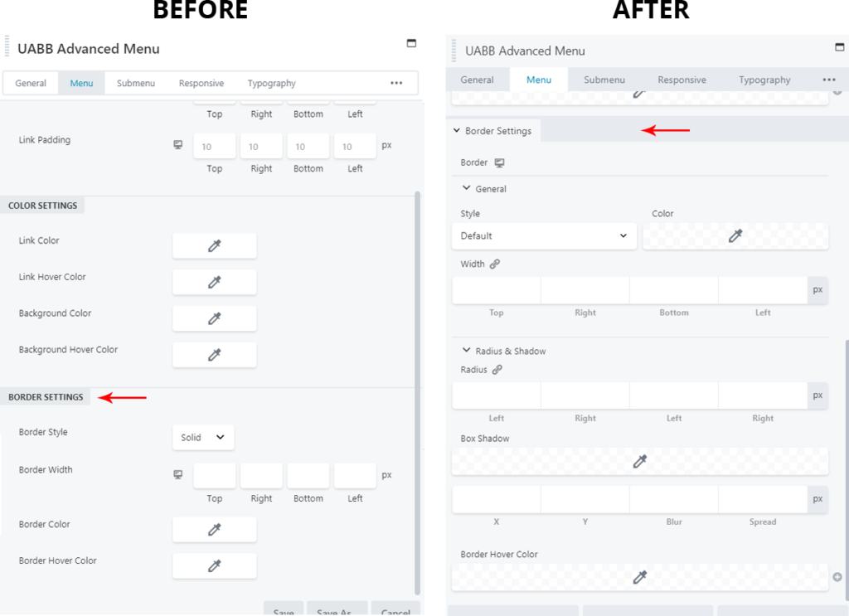This screenshot has width=849, height=616.
Task: Click the Link Color eyedropper picker
Action: click(214, 245)
